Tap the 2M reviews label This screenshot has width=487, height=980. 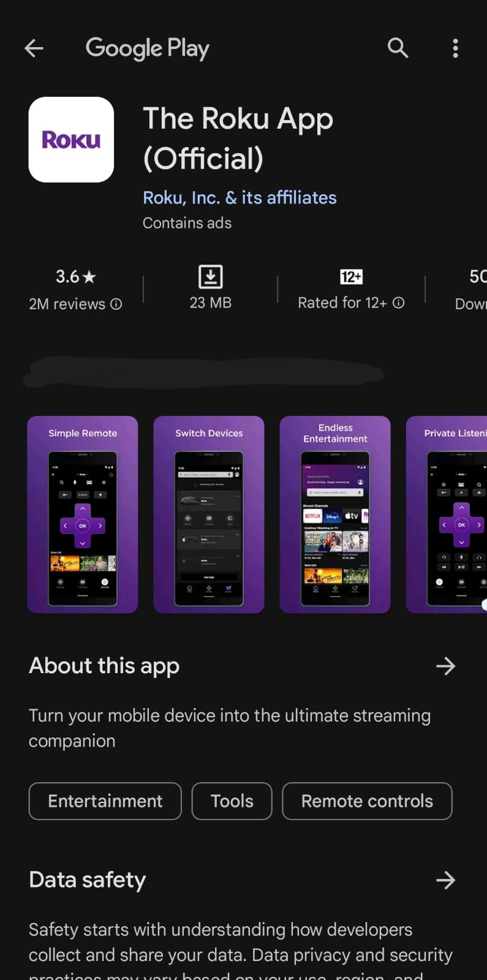coord(67,304)
